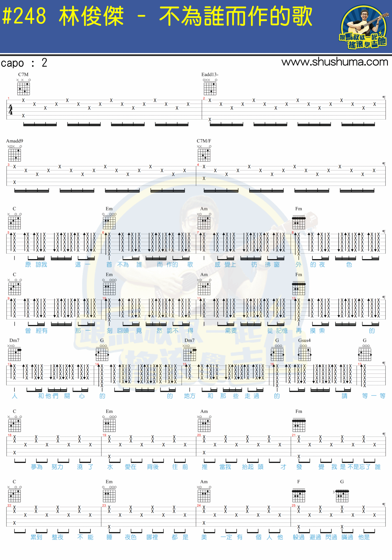Click the lyric 累到

36,537
